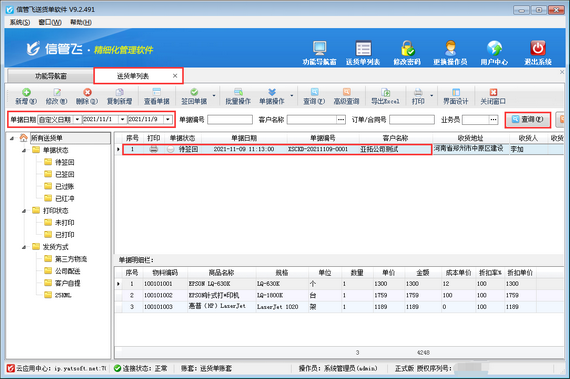
Task: Open the 系统(S) menu
Action: point(20,23)
